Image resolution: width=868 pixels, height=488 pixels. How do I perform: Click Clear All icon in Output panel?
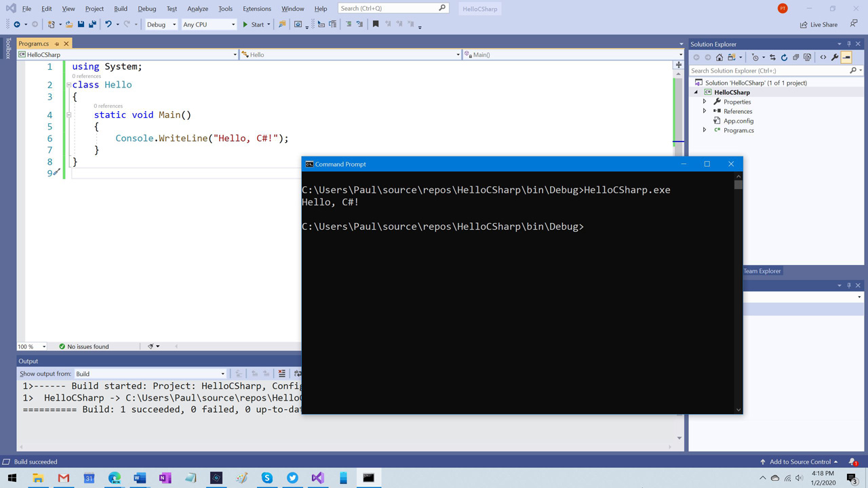tap(282, 373)
